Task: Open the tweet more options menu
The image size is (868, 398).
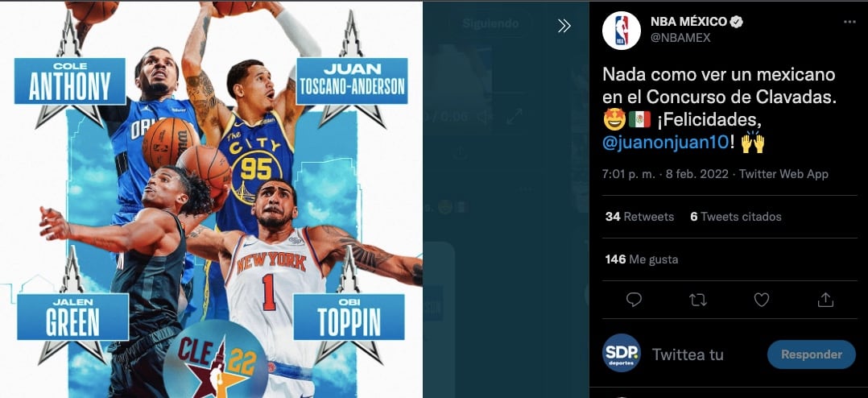Action: [x=849, y=22]
